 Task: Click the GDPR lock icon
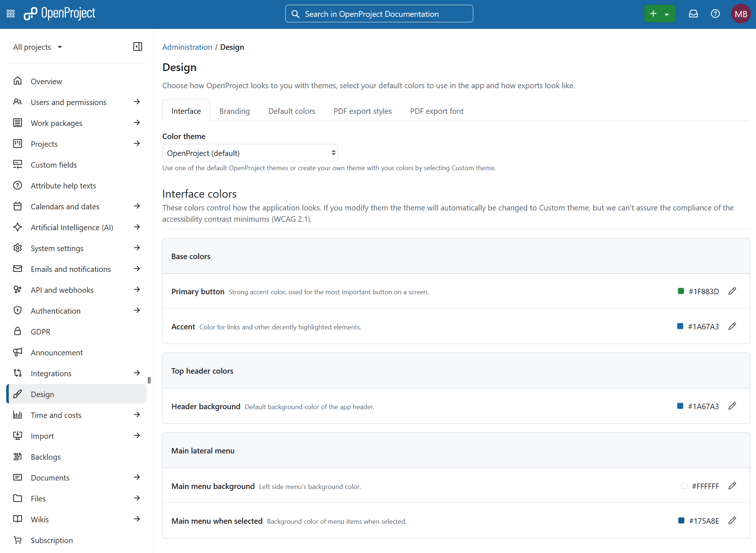pos(18,331)
